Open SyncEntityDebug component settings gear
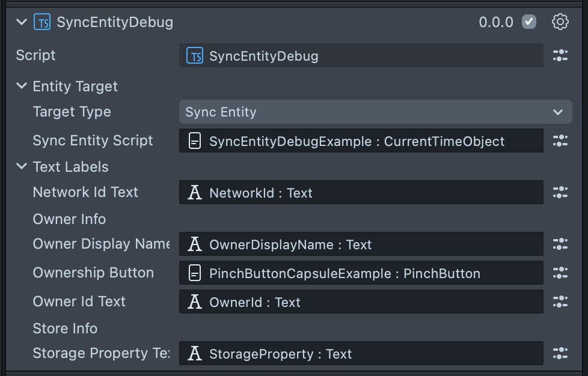Viewport: 588px width, 376px height. pyautogui.click(x=560, y=22)
